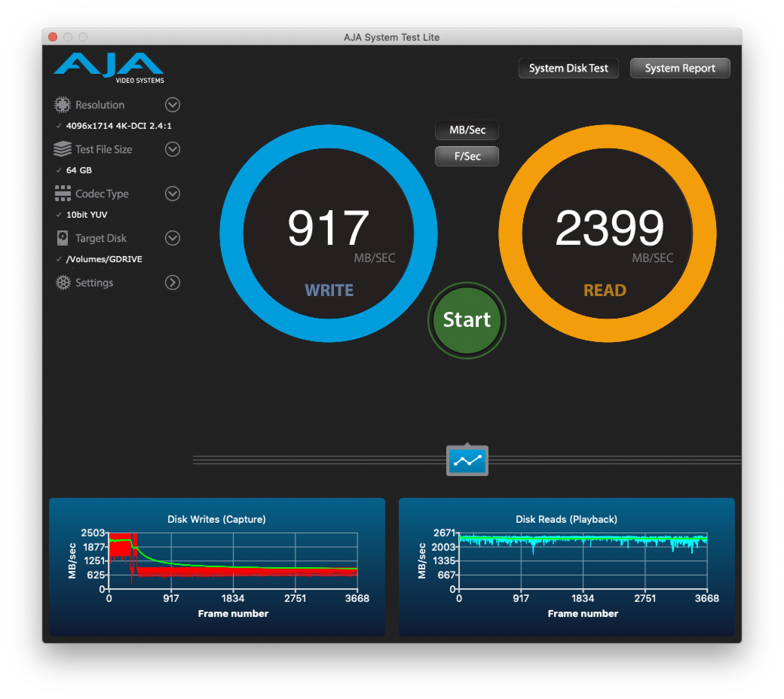Select 4096x1714 4K-DCI 2.4:1 resolution option
Viewport: 784px width, 699px height.
(x=118, y=126)
